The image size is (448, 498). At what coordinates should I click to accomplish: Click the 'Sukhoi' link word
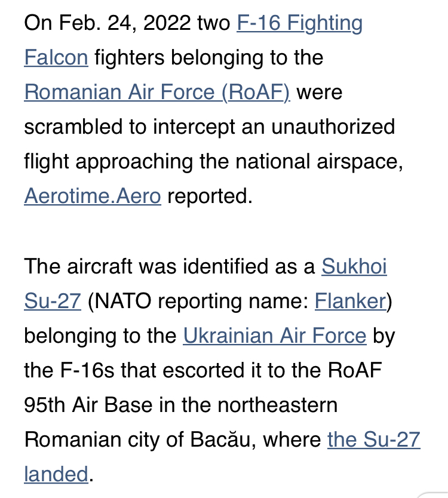point(354,266)
